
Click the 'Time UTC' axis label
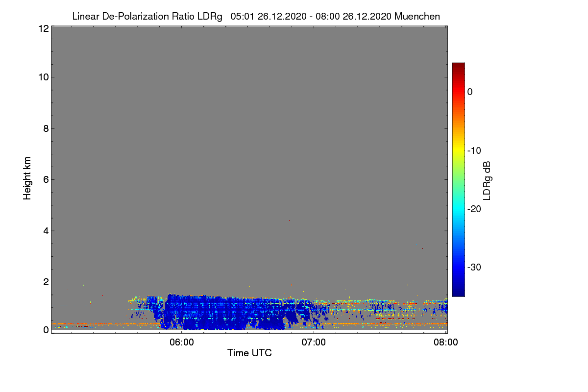coord(249,353)
